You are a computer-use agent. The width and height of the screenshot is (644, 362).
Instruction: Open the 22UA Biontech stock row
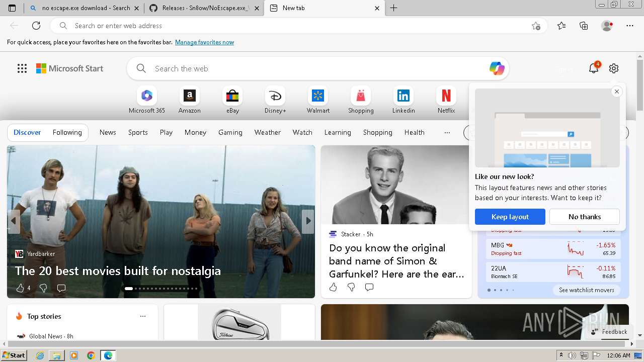tap(553, 272)
